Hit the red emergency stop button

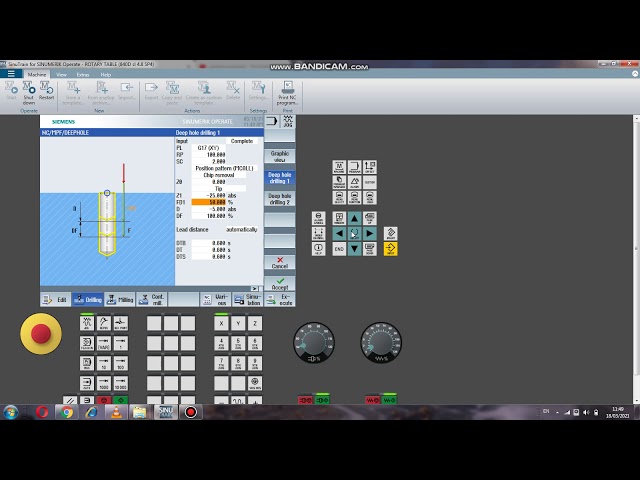tap(41, 333)
